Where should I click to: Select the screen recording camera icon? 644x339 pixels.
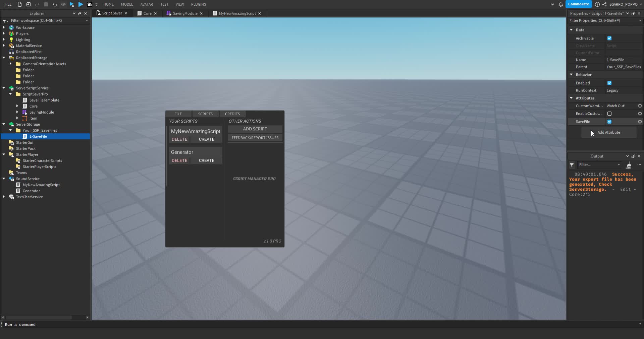[x=90, y=4]
